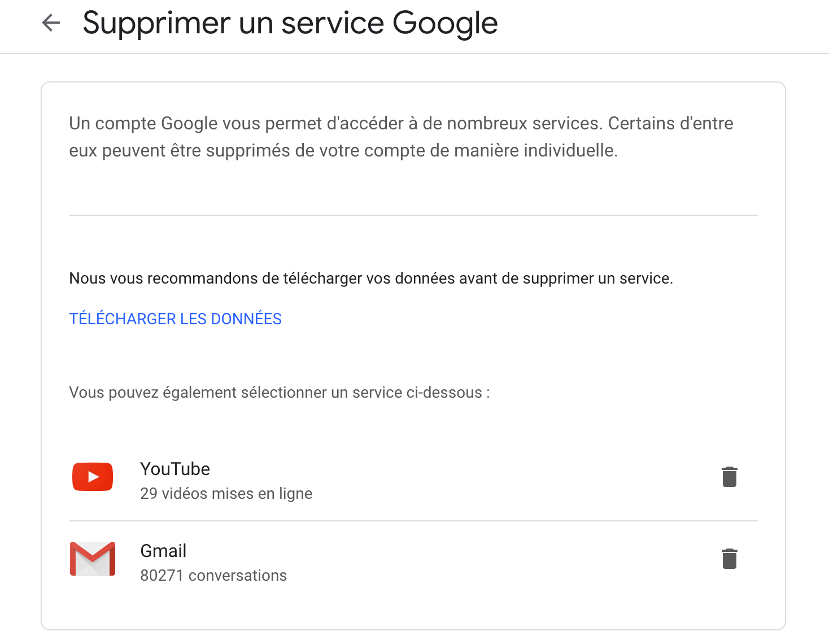Click the word 'Google' in the header

pos(445,23)
